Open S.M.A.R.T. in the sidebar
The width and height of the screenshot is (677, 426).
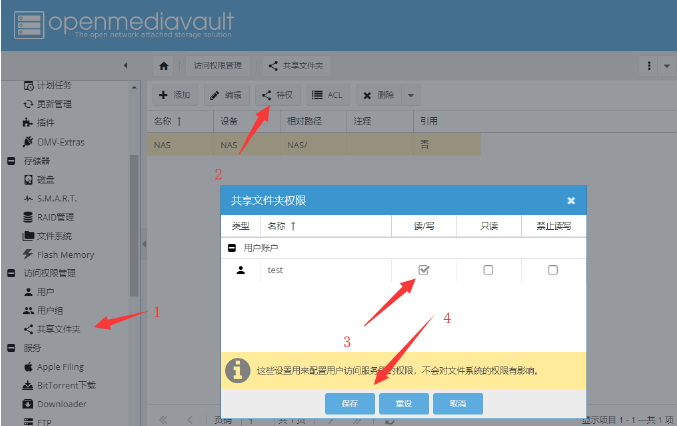(x=56, y=198)
